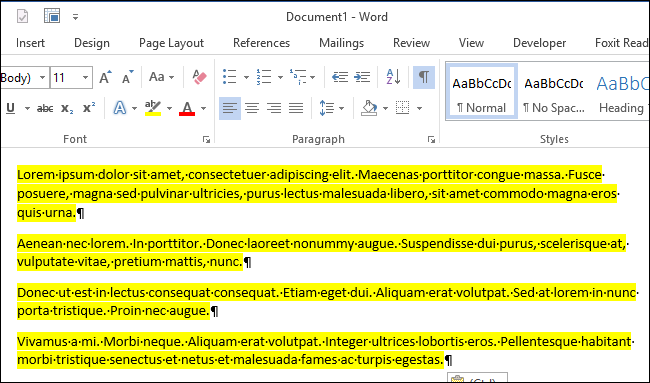The width and height of the screenshot is (650, 383).
Task: Click the Multilevel List icon
Action: click(x=298, y=77)
